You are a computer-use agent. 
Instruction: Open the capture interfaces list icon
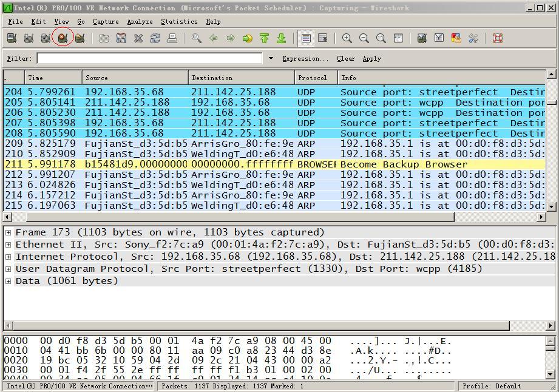12,38
